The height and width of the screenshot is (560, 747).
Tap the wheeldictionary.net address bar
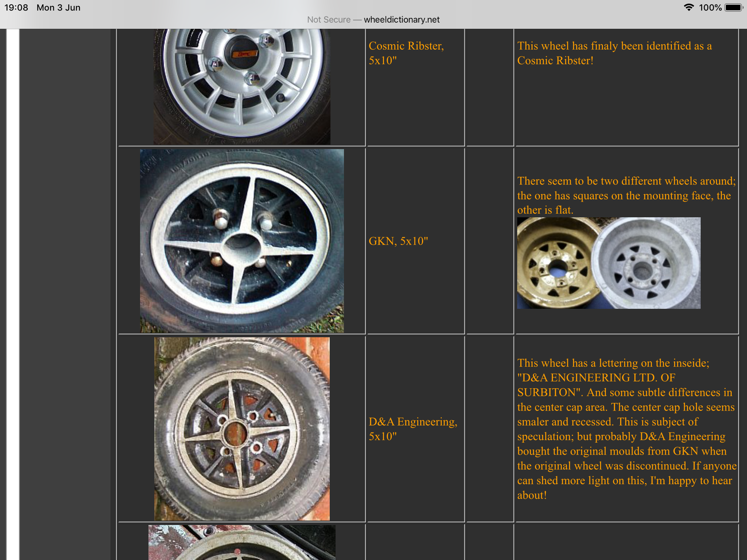point(373,20)
